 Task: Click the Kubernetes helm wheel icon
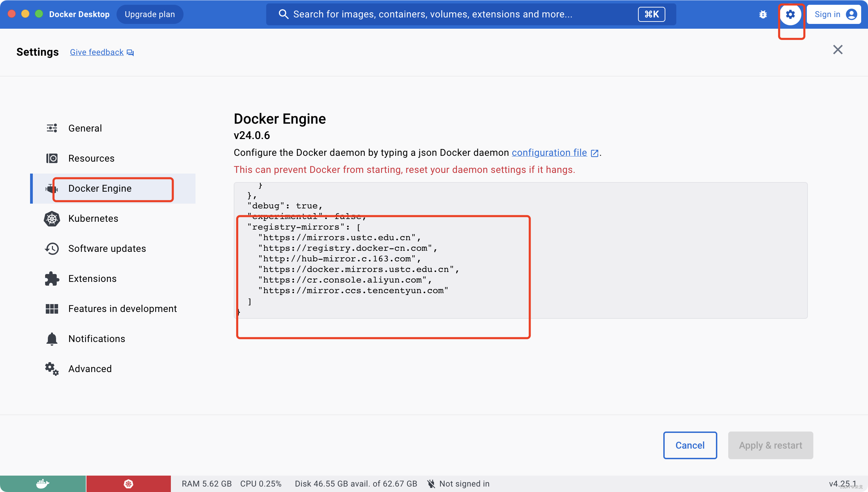tap(52, 219)
